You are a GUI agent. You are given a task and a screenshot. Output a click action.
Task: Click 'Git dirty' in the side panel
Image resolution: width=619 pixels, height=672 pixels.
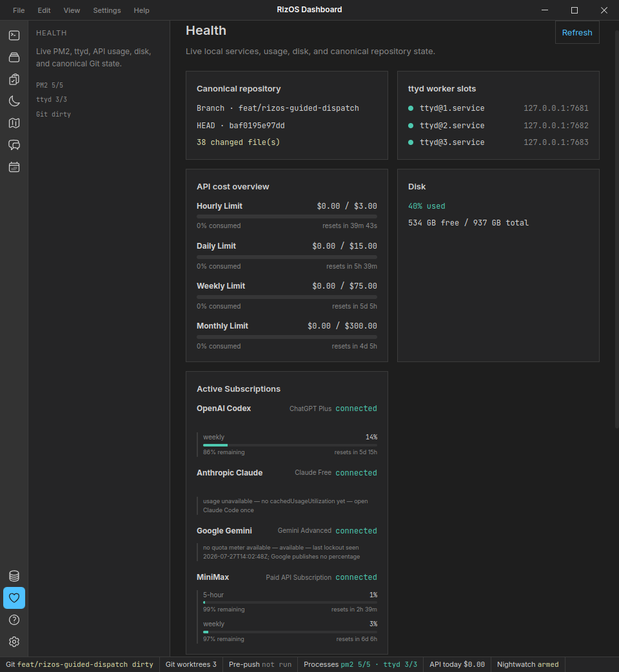coord(53,114)
